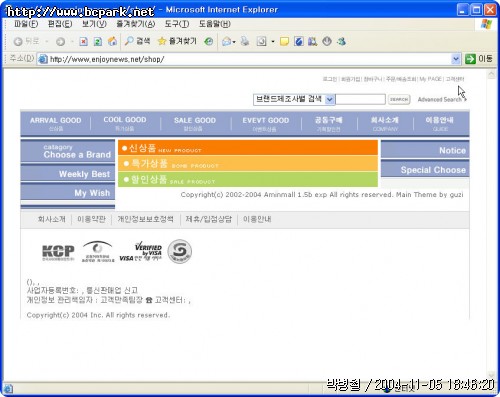Open the History toolbar icon
This screenshot has height=397, width=500.
pyautogui.click(x=209, y=41)
